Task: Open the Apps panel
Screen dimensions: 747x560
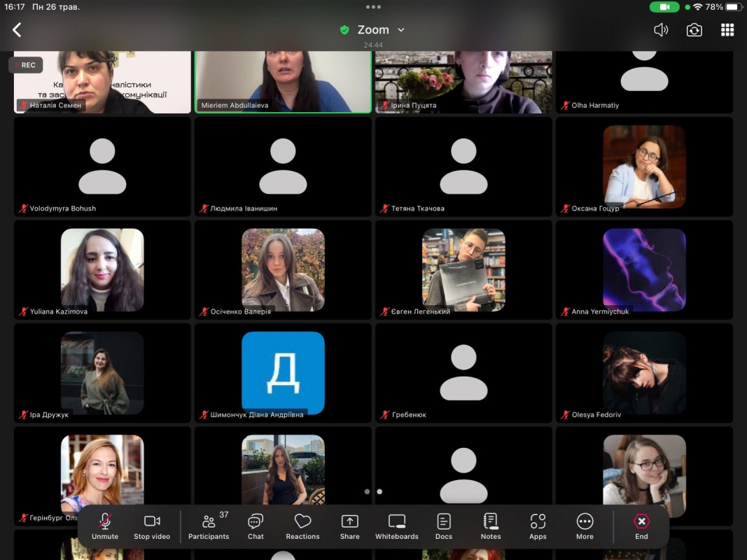Action: 538,526
